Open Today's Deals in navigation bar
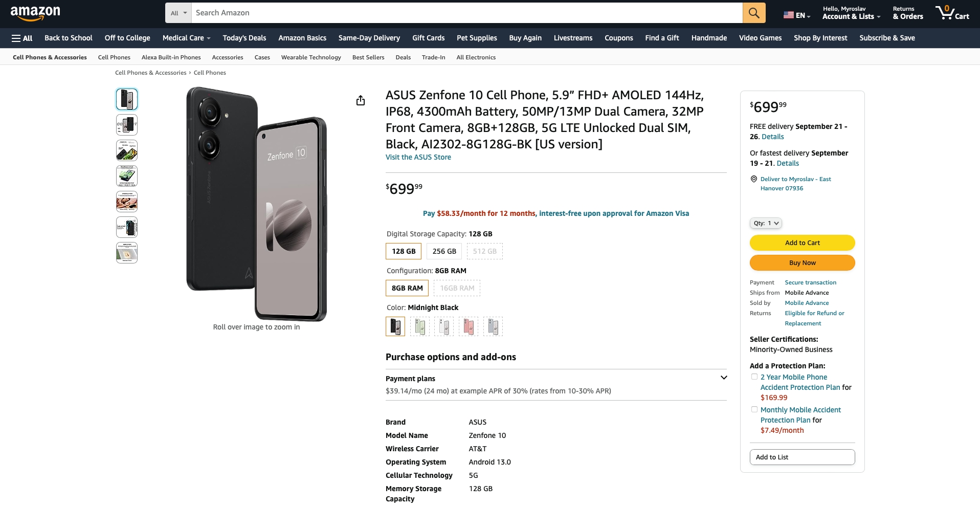The height and width of the screenshot is (507, 980). pos(244,38)
